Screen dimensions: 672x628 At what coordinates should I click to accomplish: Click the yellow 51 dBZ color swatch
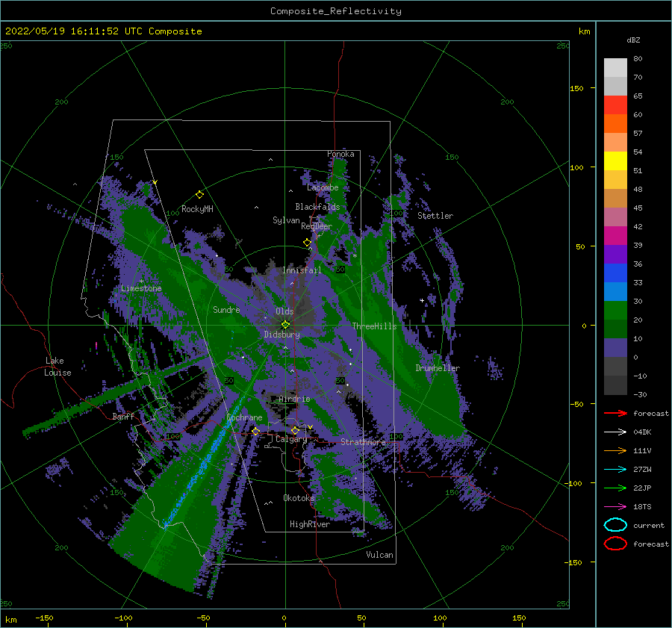tap(615, 161)
